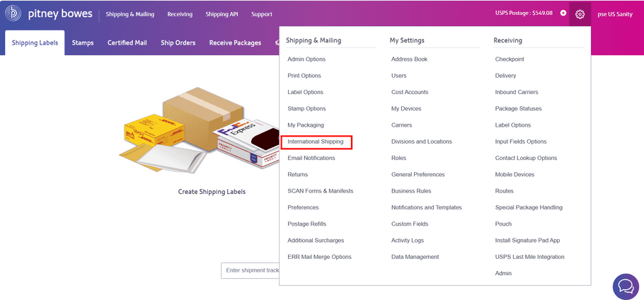Open Admin Options under Shipping & Mailing
Screen dimensions: 644x300
[x=306, y=59]
